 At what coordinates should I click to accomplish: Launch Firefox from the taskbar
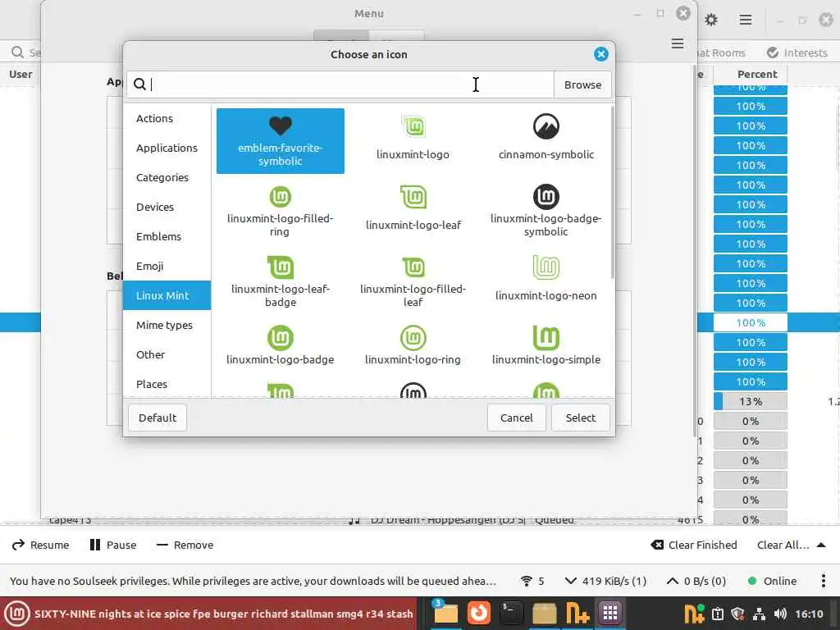point(478,613)
